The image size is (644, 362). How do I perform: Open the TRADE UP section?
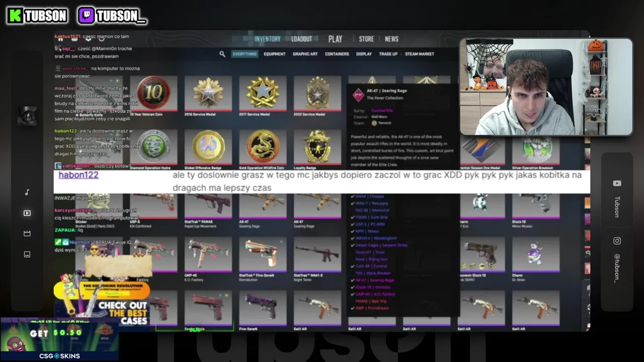point(388,54)
